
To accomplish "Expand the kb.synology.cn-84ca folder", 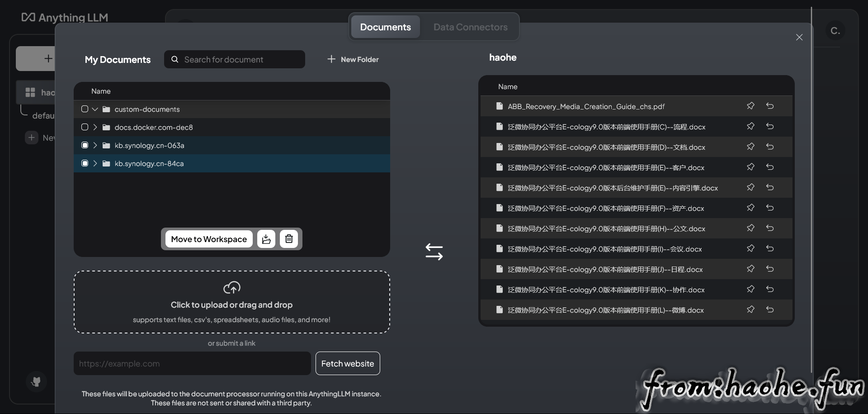I will pyautogui.click(x=95, y=163).
